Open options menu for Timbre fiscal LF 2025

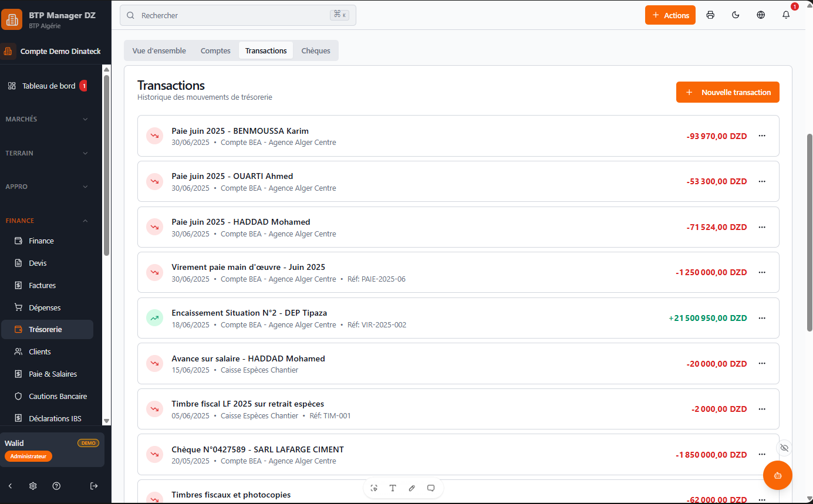click(762, 409)
